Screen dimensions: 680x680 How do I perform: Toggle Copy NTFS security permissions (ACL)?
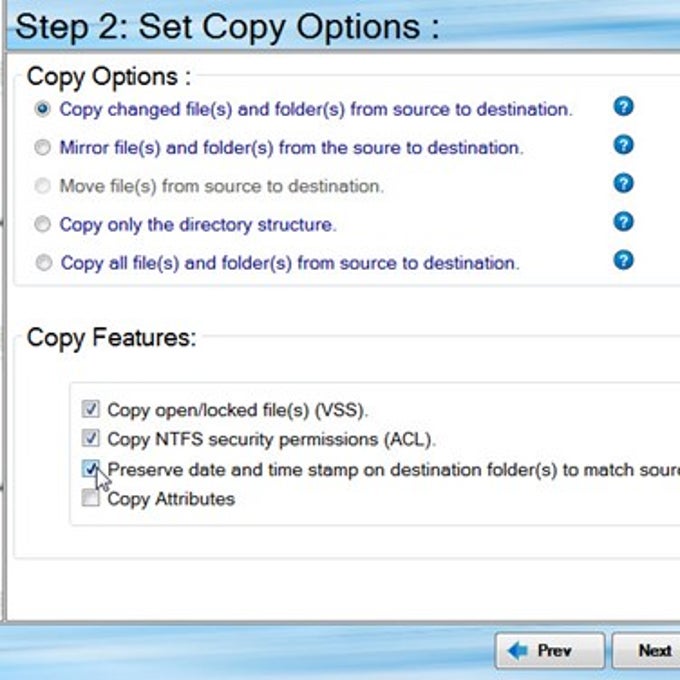click(91, 438)
